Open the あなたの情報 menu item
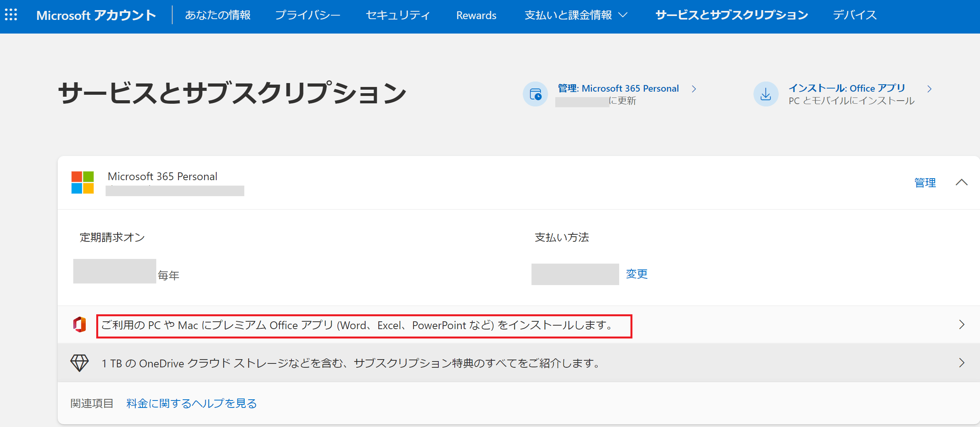This screenshot has height=427, width=980. click(x=219, y=15)
